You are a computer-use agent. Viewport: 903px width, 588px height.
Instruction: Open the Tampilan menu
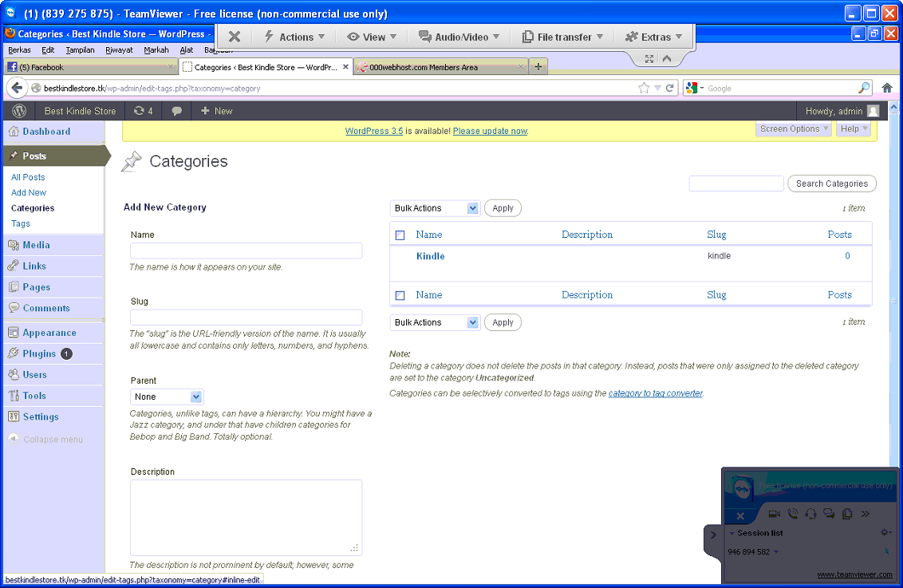80,50
